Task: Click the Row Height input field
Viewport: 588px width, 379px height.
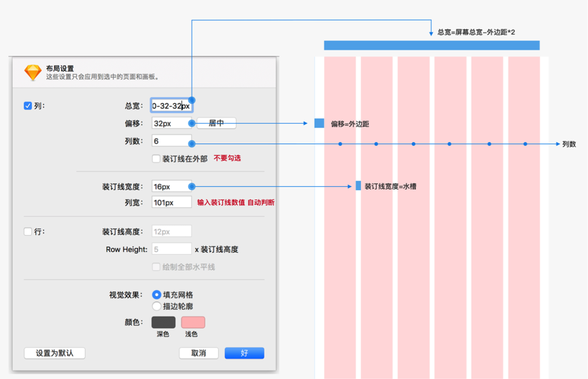Action: click(x=172, y=249)
